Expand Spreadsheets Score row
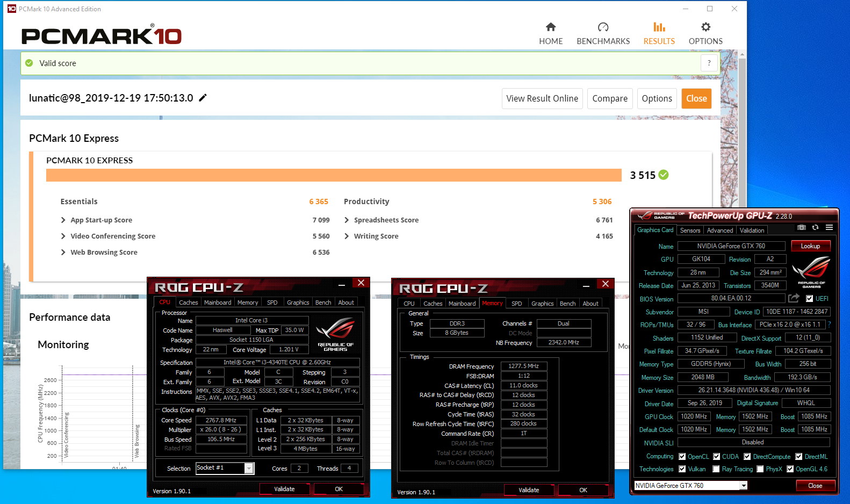The width and height of the screenshot is (850, 504). [347, 220]
